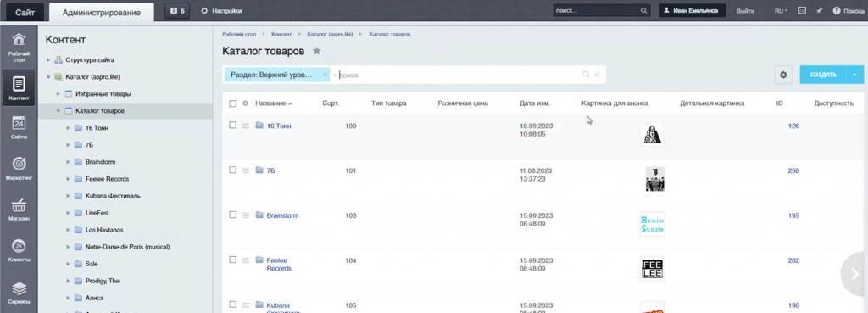Viewport: 868px width, 313px height.
Task: Open the Контент sidebar section
Action: pyautogui.click(x=19, y=88)
